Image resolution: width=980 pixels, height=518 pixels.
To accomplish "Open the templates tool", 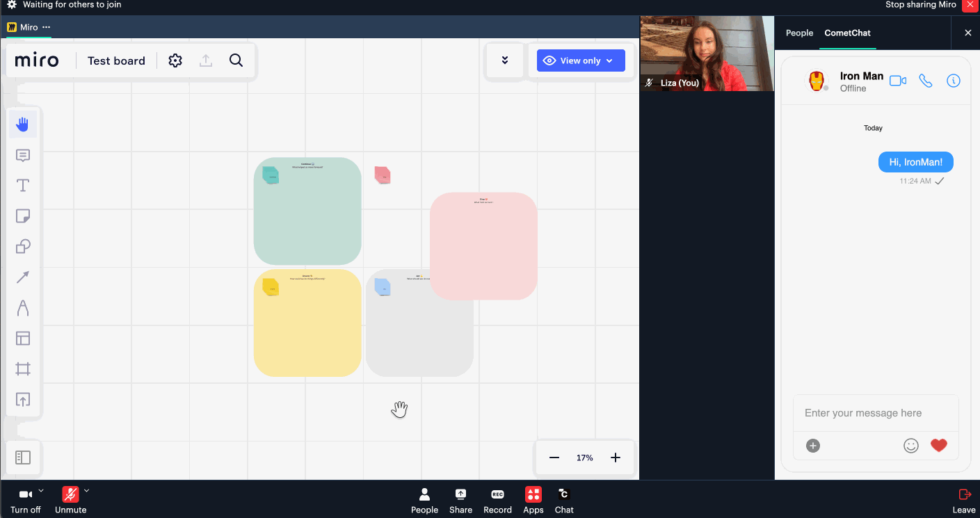I will [23, 339].
